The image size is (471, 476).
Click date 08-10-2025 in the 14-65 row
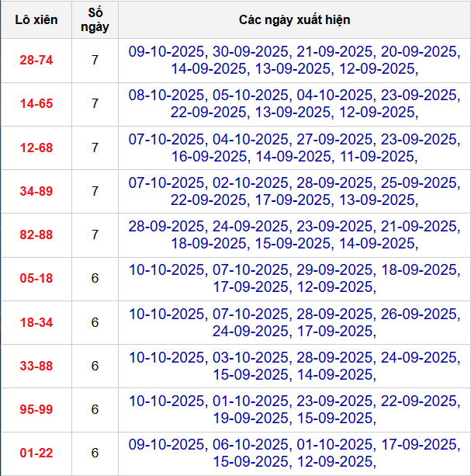click(x=167, y=95)
